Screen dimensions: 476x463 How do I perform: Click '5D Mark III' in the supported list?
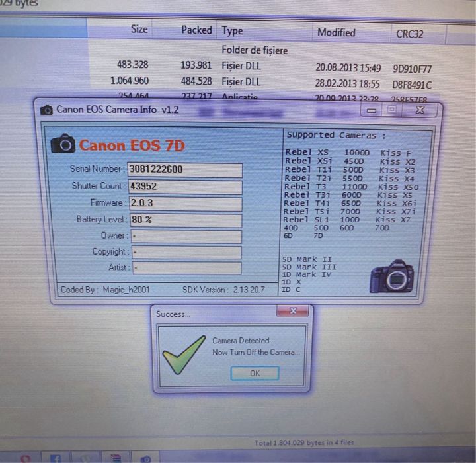point(309,267)
